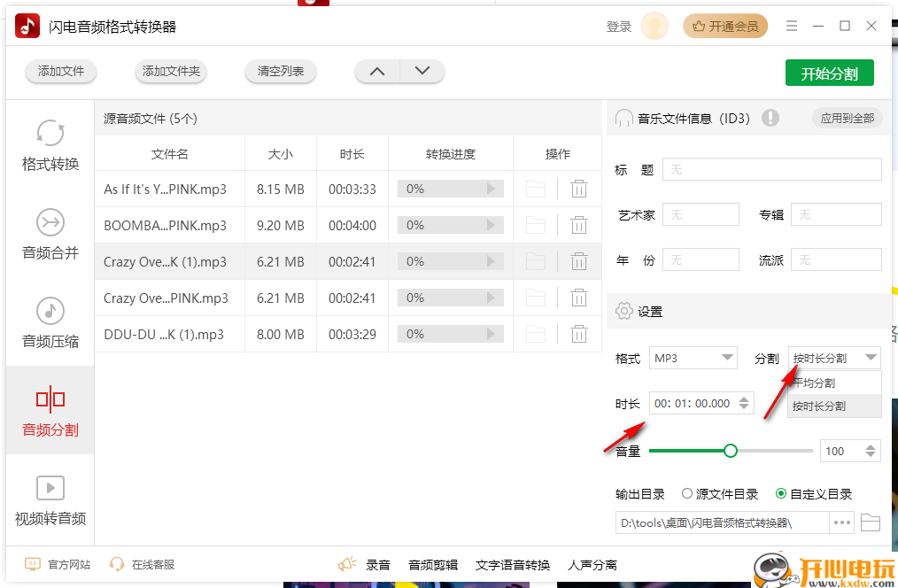Clear the list with 清空列表
Viewport: 898px width, 588px height.
click(x=280, y=72)
